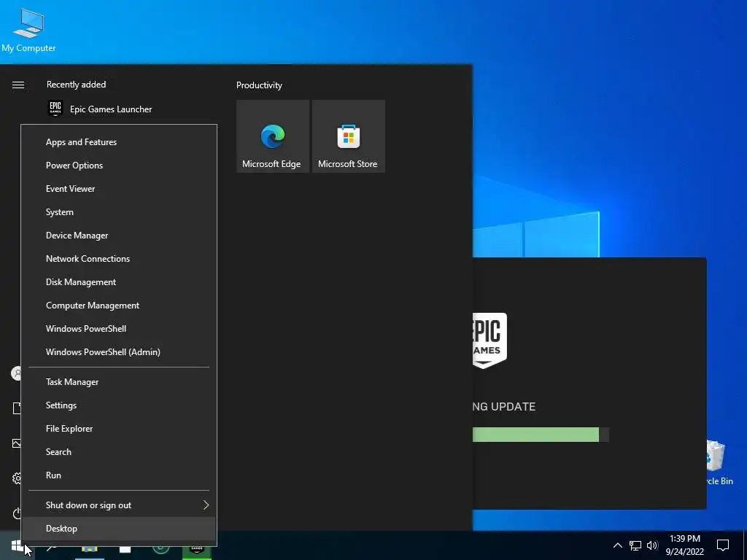This screenshot has height=560, width=747.
Task: Launch Device Manager from the context menu
Action: 119,236
